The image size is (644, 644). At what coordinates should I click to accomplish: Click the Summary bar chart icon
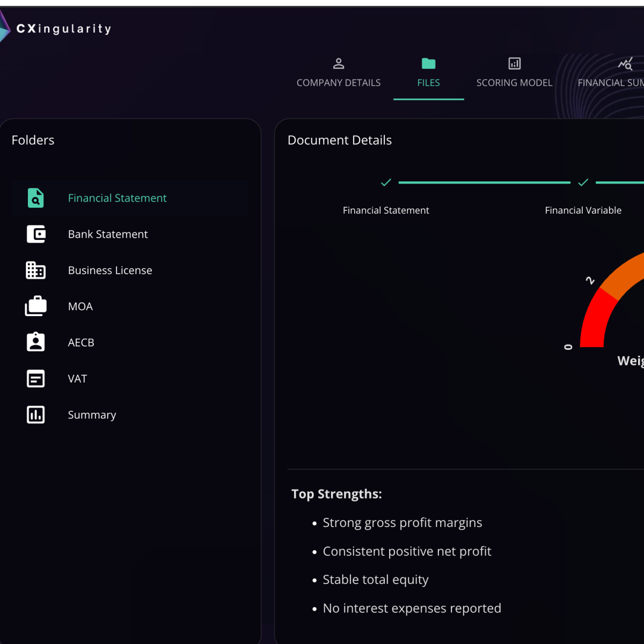click(35, 415)
